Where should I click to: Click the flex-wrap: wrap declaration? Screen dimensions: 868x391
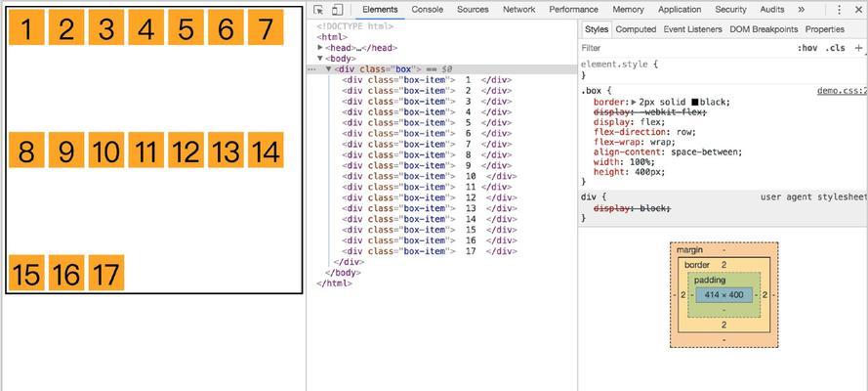pyautogui.click(x=634, y=143)
